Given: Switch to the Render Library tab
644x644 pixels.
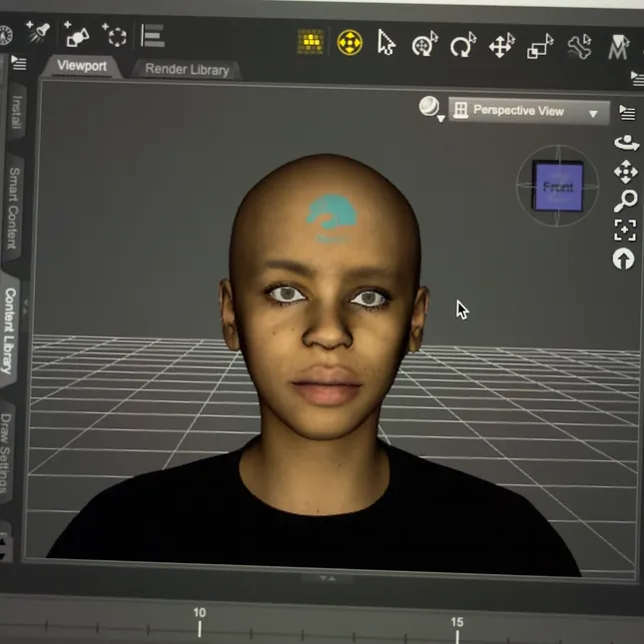Looking at the screenshot, I should point(187,70).
